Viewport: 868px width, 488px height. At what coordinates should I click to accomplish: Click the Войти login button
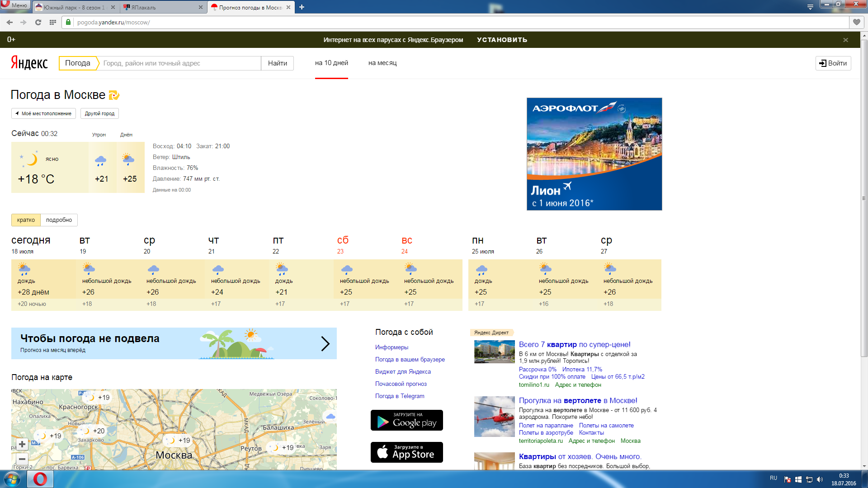(833, 63)
